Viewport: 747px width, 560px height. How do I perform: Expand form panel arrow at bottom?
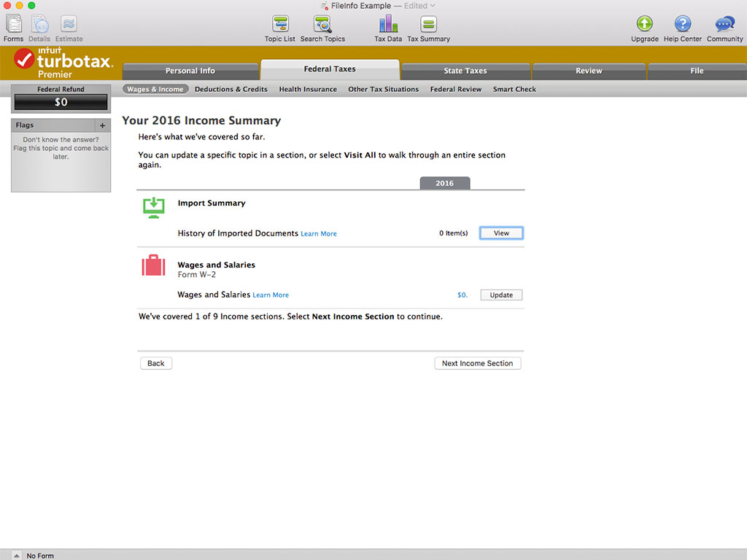pos(16,555)
